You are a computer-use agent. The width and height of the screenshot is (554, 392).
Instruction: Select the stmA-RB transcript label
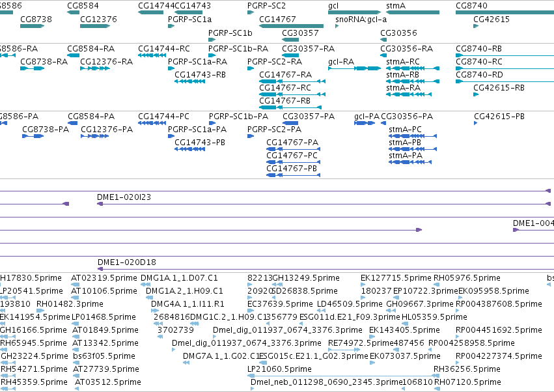tap(402, 75)
